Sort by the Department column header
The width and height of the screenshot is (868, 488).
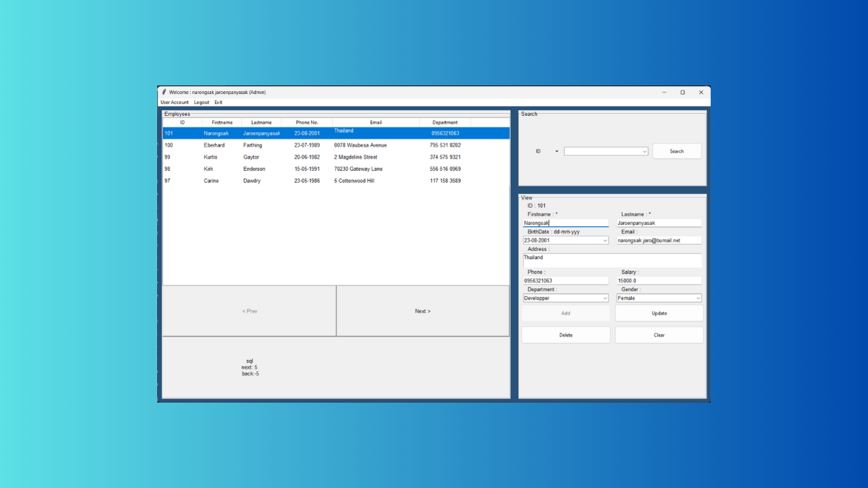(x=445, y=122)
